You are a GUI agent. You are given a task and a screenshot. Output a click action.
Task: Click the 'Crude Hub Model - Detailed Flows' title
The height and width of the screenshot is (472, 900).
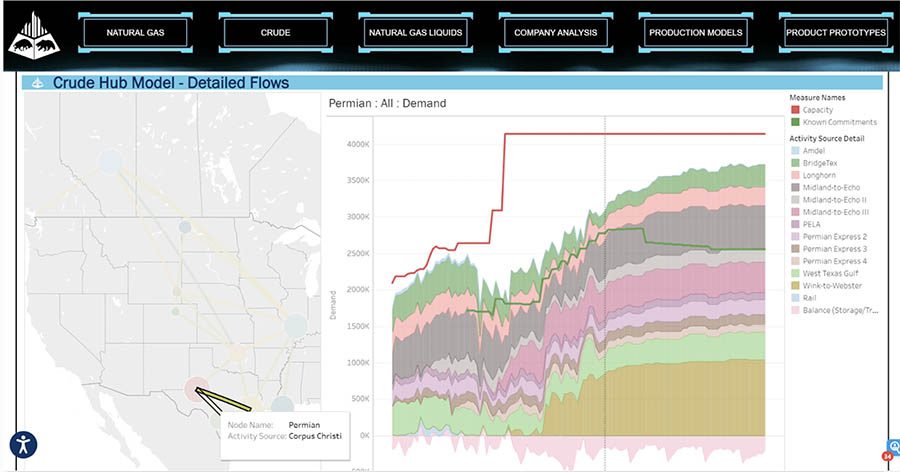(x=171, y=83)
